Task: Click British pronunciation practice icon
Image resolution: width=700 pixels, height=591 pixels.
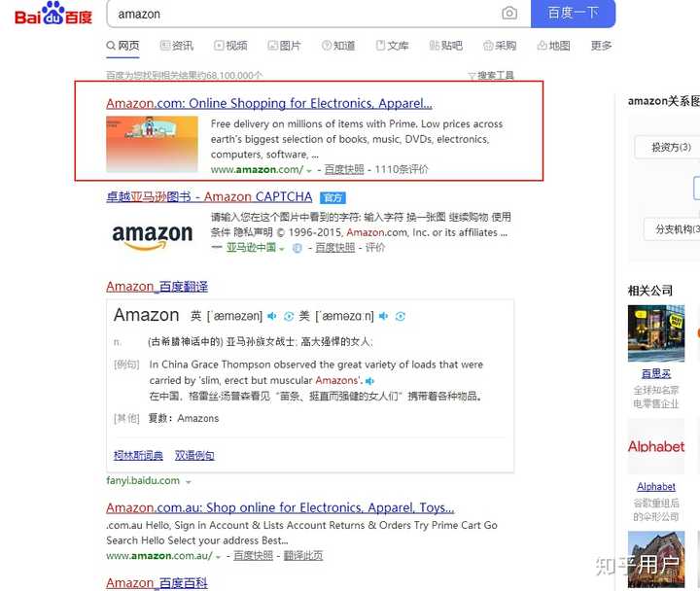Action: [x=289, y=316]
